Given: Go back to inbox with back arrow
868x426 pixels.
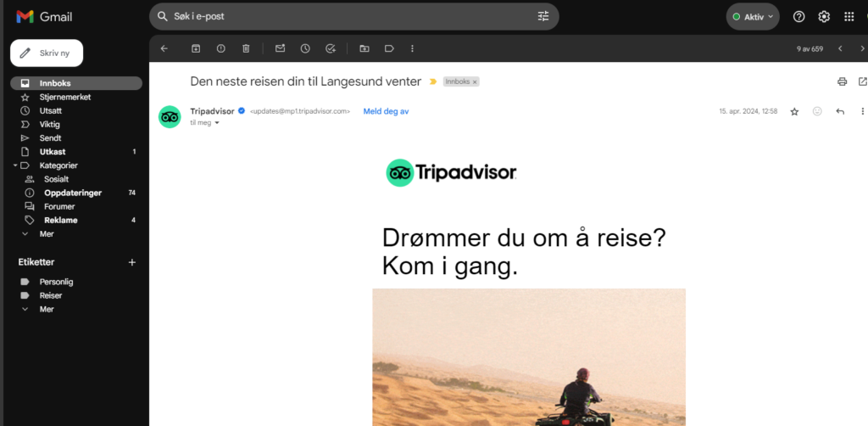Looking at the screenshot, I should click(164, 48).
